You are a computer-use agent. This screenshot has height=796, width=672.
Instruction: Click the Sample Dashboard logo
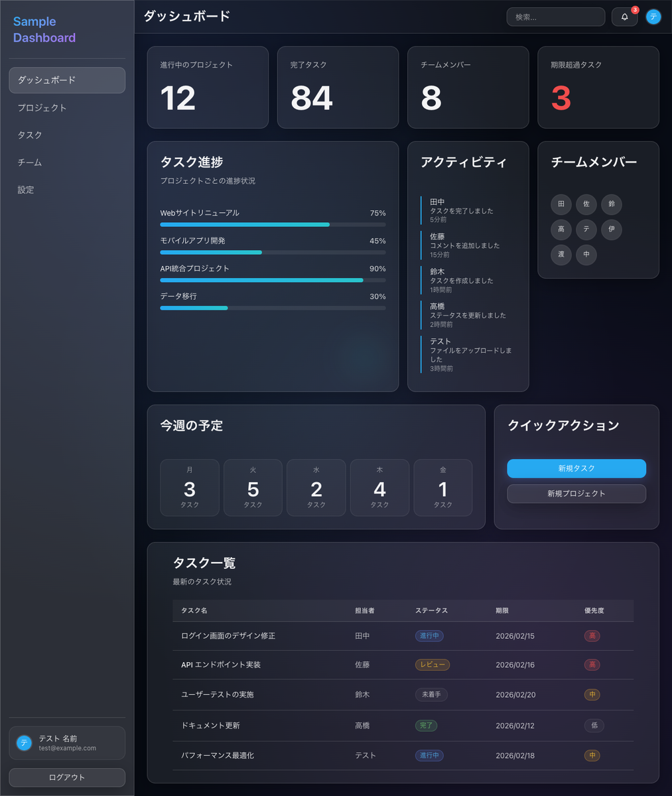(44, 30)
